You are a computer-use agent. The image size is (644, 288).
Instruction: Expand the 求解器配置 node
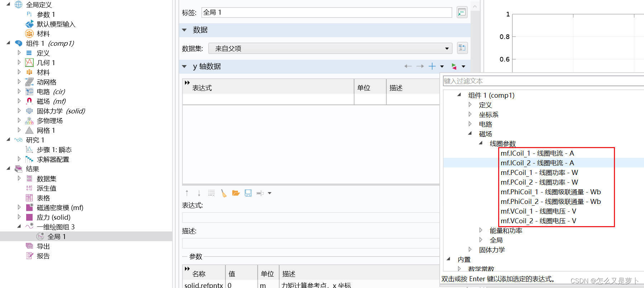click(x=19, y=159)
